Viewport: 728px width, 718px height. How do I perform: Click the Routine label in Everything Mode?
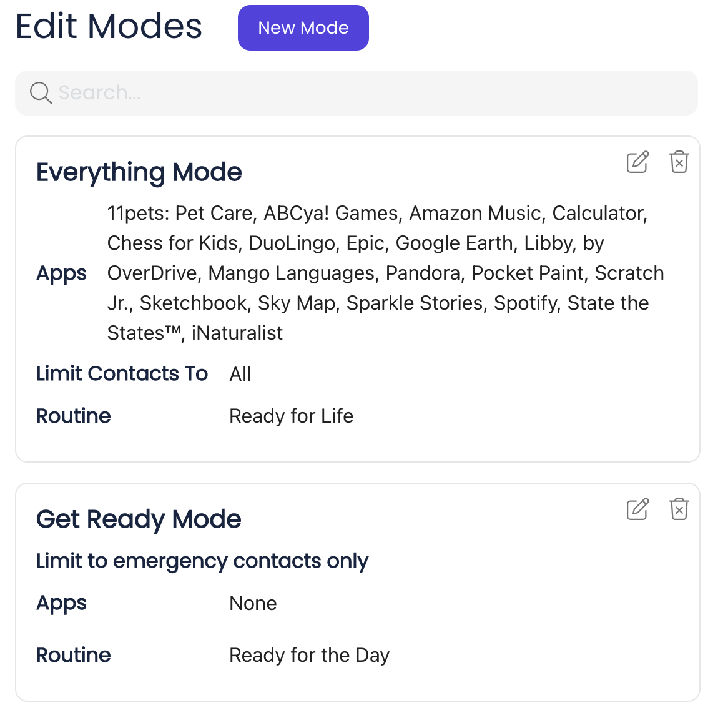[x=73, y=416]
